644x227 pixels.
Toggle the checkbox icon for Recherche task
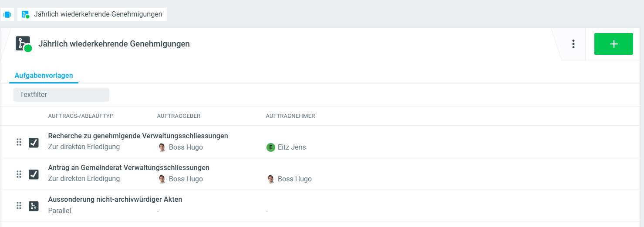click(x=34, y=143)
